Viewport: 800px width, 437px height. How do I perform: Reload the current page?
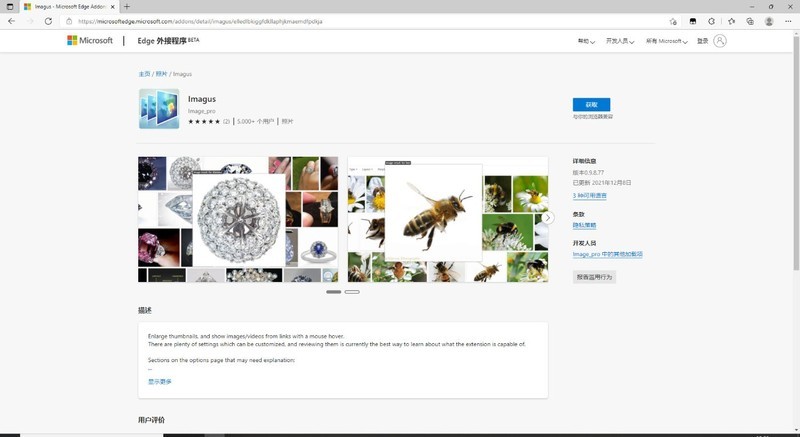tap(48, 21)
